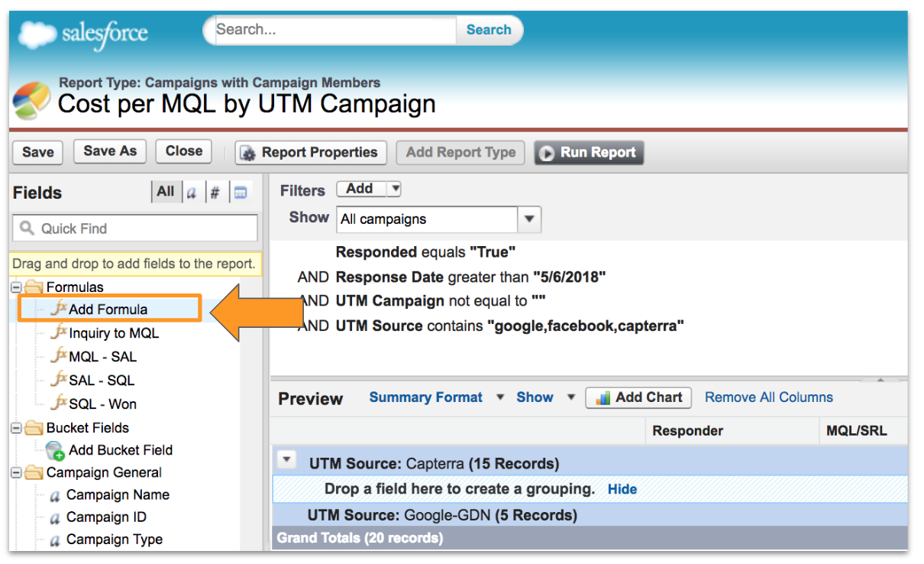The width and height of the screenshot is (924, 564).
Task: Click the Campaign General folder icon
Action: click(x=34, y=472)
